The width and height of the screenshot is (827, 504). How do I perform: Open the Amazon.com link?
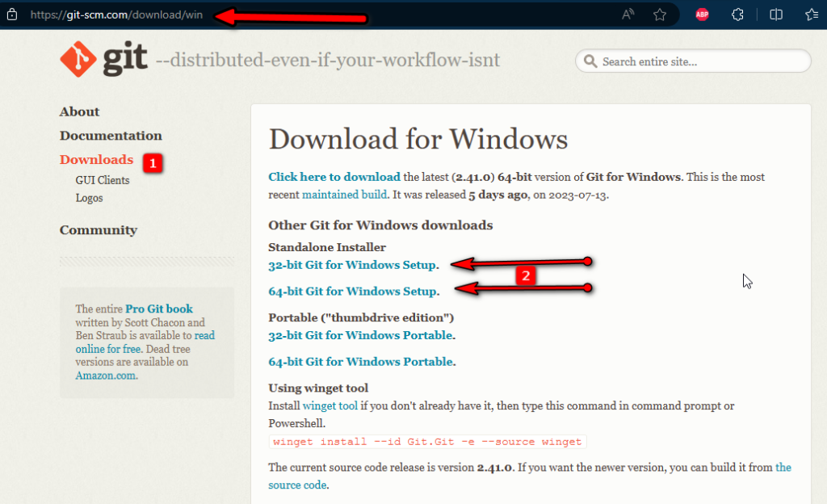tap(106, 376)
